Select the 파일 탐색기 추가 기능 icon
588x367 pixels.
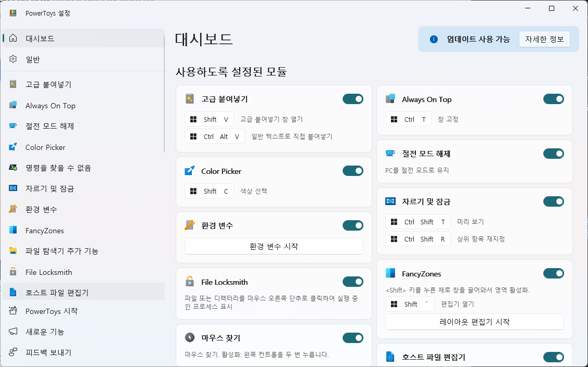12,251
